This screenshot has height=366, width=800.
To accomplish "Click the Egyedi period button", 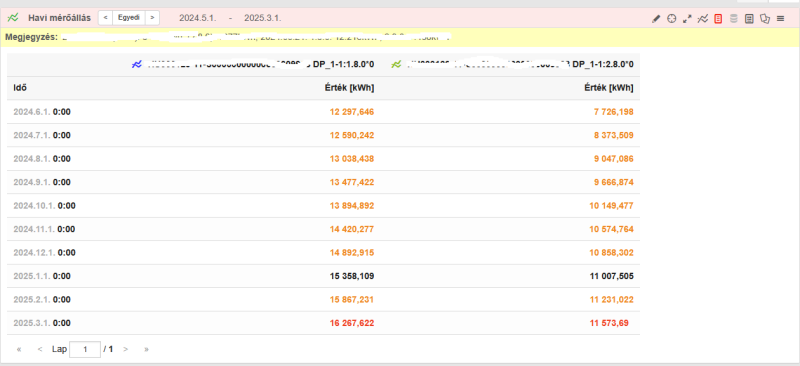I will (x=129, y=18).
